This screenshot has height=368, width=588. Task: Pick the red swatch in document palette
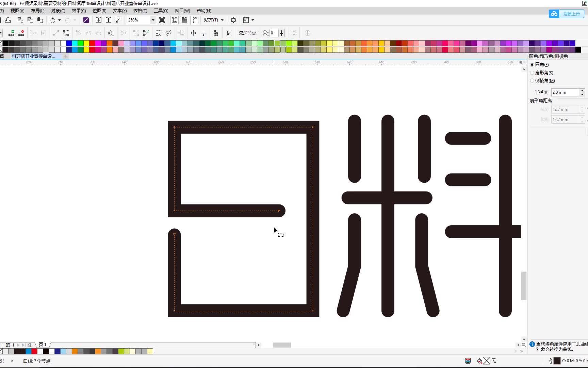click(34, 351)
